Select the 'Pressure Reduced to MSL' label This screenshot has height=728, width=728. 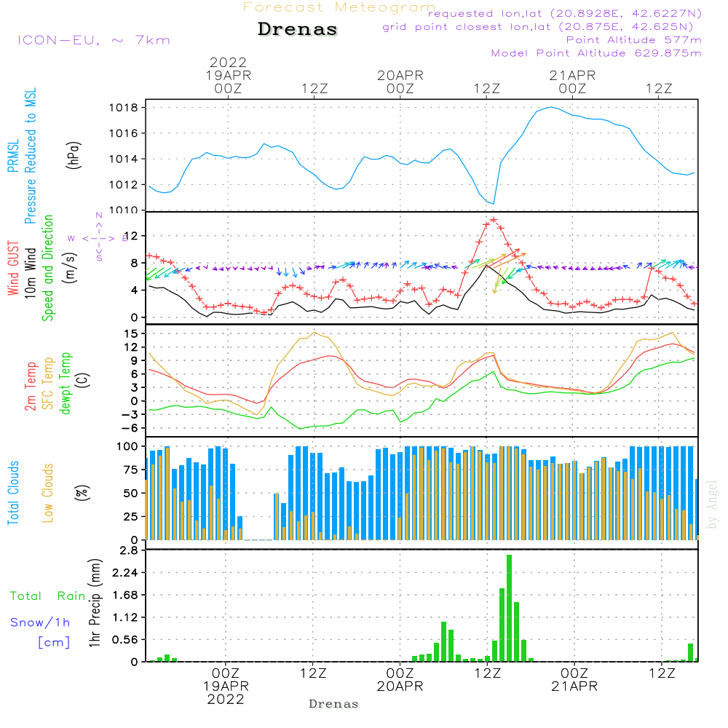tap(30, 156)
